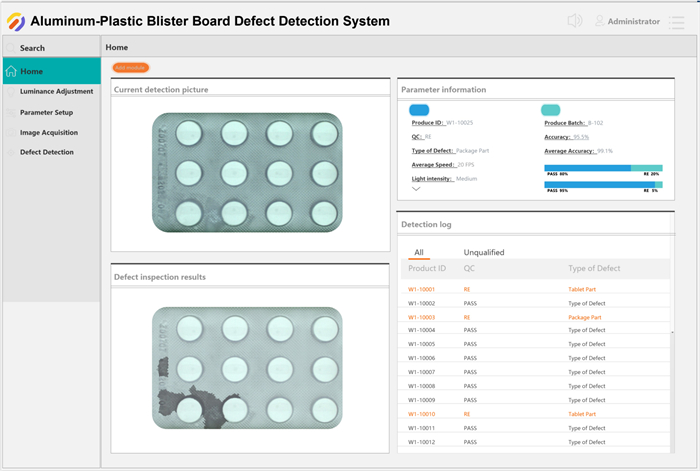Expand parameter list chevron below Light intensity
Screen dimensions: 700x471
point(416,188)
